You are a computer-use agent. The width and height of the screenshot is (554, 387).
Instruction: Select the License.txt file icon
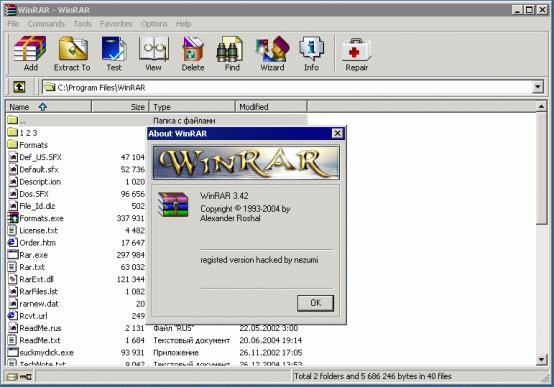13,230
